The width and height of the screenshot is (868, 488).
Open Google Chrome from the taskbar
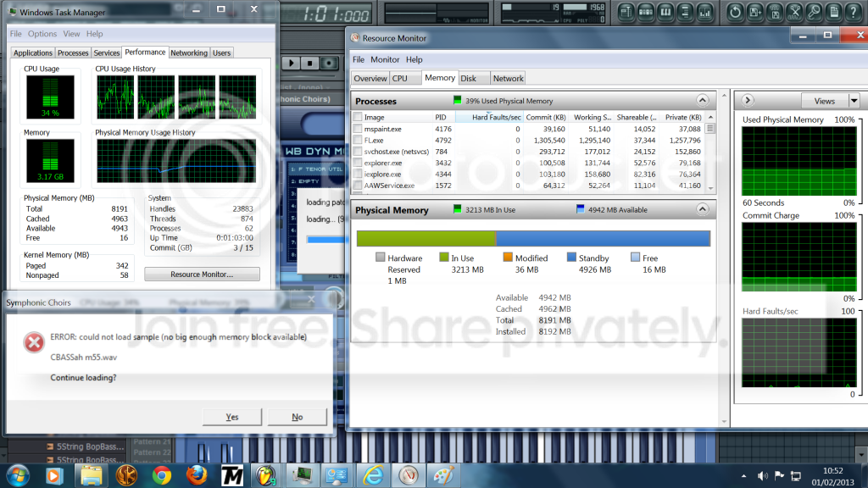point(162,476)
